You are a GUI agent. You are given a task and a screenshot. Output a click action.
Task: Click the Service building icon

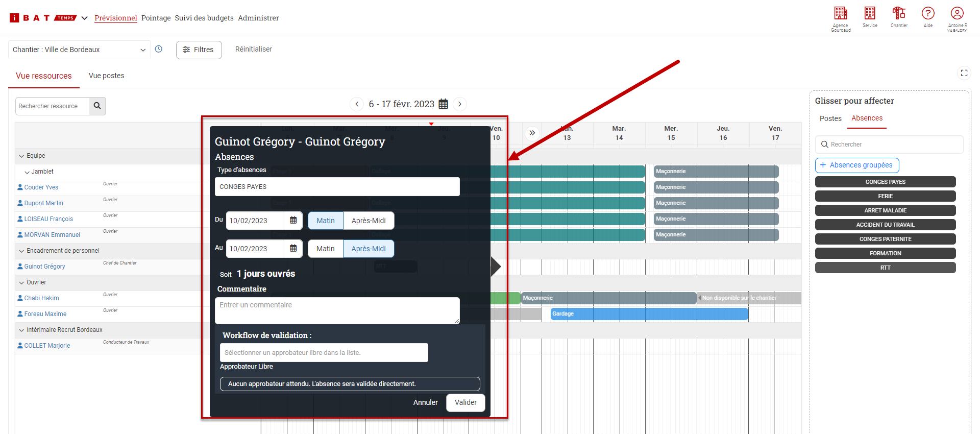(x=870, y=14)
